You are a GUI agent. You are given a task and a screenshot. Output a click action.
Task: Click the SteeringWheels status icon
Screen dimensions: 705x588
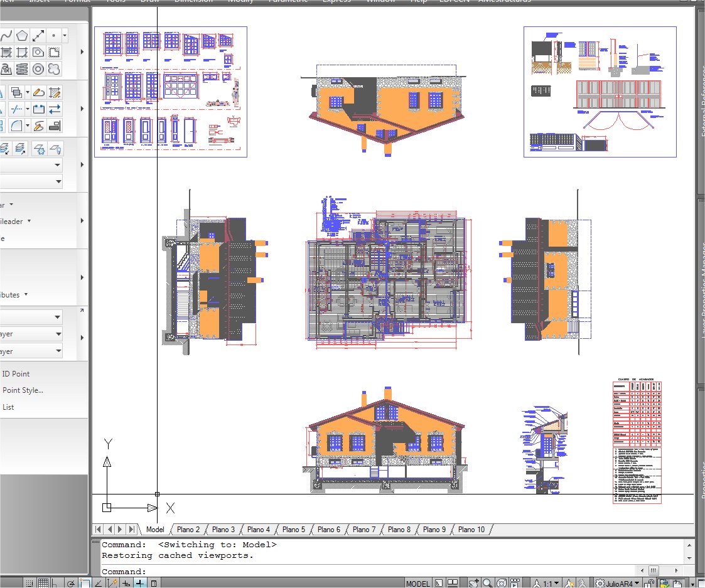(x=502, y=584)
